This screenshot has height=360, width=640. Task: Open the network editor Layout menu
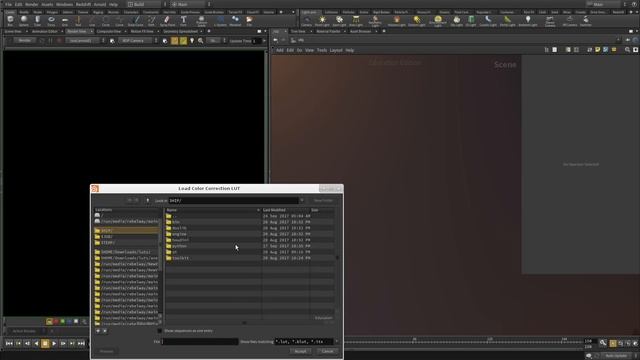pyautogui.click(x=336, y=50)
